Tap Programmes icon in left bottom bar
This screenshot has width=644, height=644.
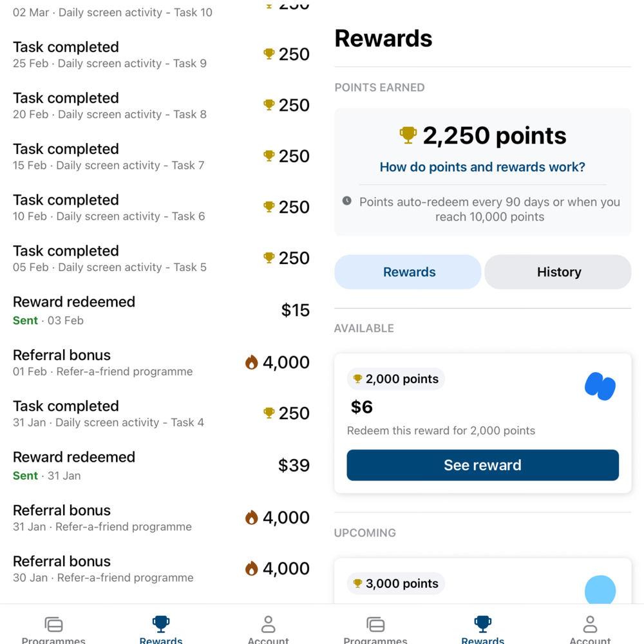[53, 624]
